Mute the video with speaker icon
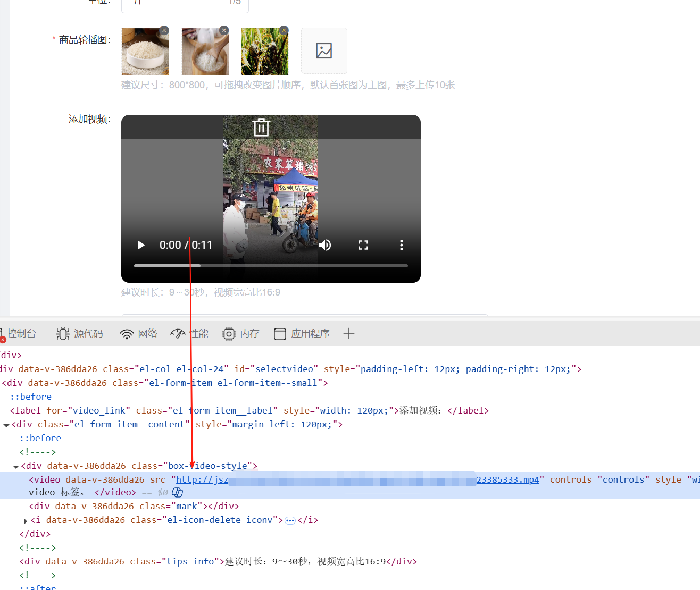The width and height of the screenshot is (700, 590). [x=325, y=245]
